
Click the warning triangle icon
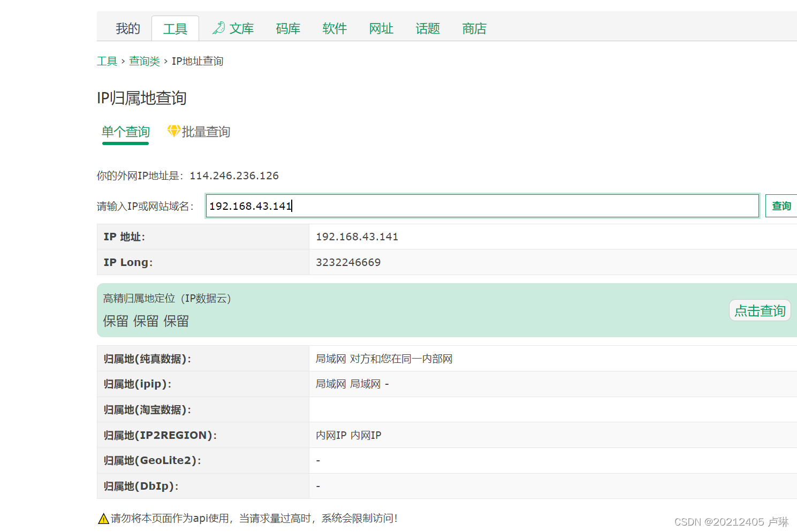103,519
